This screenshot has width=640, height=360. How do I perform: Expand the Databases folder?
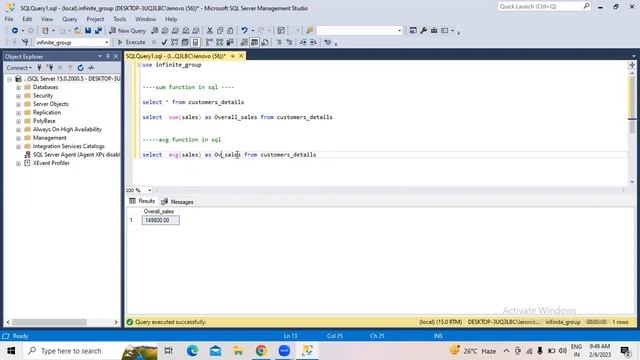tap(18, 87)
